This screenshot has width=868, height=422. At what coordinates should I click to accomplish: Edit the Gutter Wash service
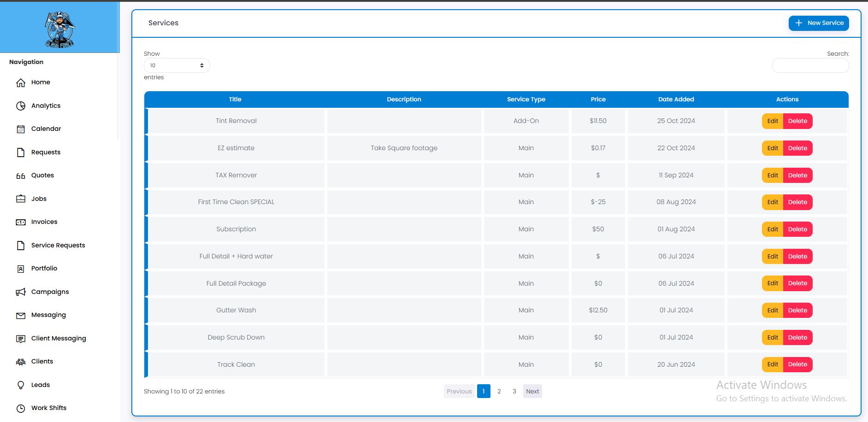click(x=773, y=311)
